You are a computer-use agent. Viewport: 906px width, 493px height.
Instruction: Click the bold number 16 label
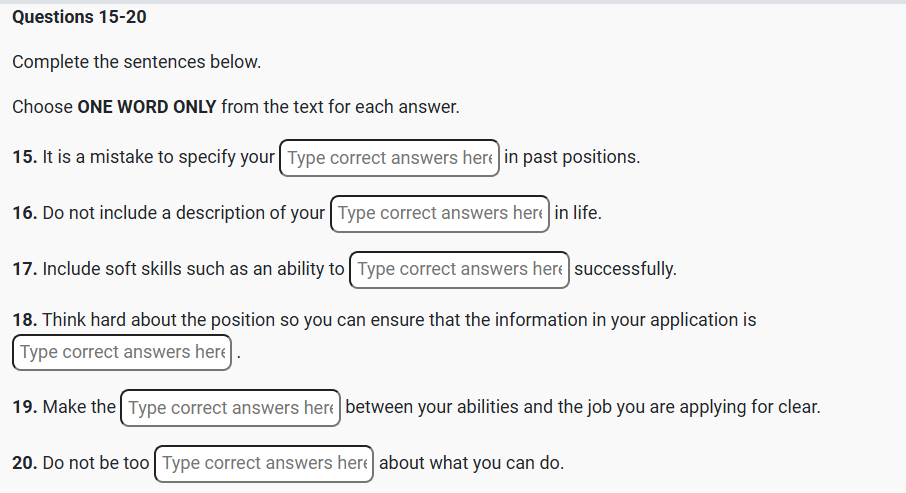click(25, 214)
